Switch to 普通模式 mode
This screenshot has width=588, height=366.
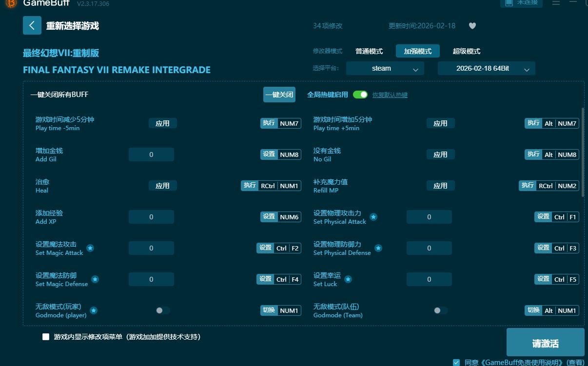pos(369,51)
